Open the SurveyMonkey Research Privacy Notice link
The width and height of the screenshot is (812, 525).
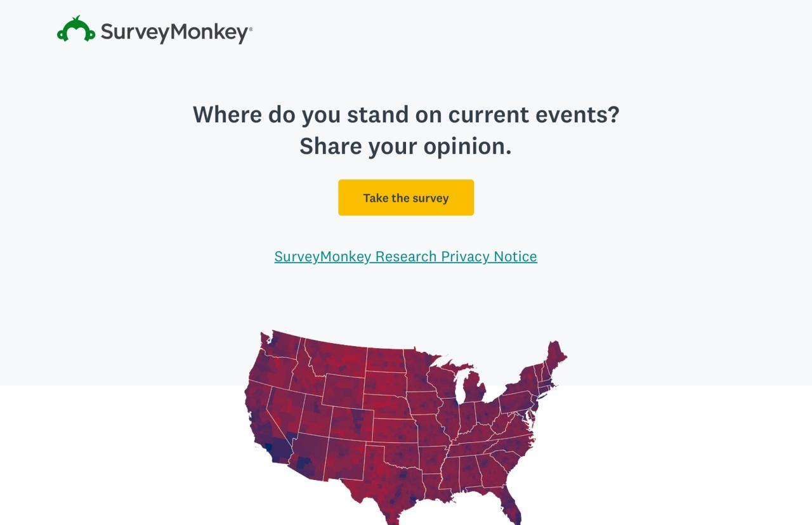tap(405, 256)
